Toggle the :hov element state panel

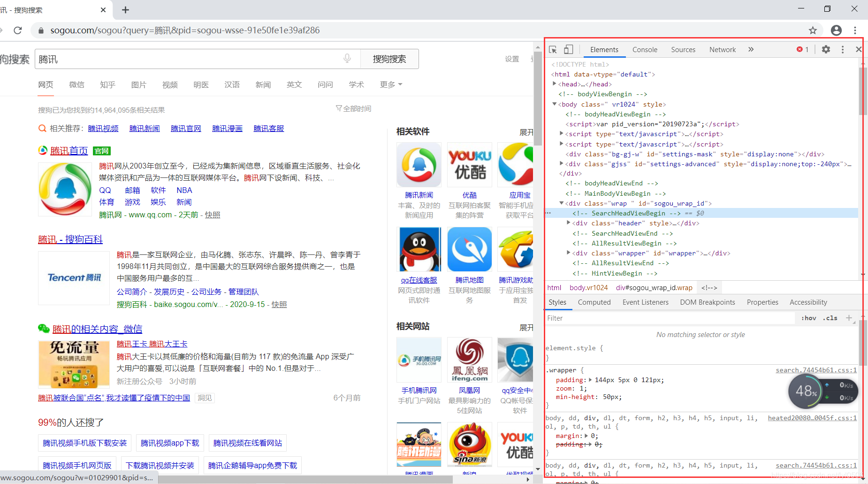pyautogui.click(x=808, y=318)
